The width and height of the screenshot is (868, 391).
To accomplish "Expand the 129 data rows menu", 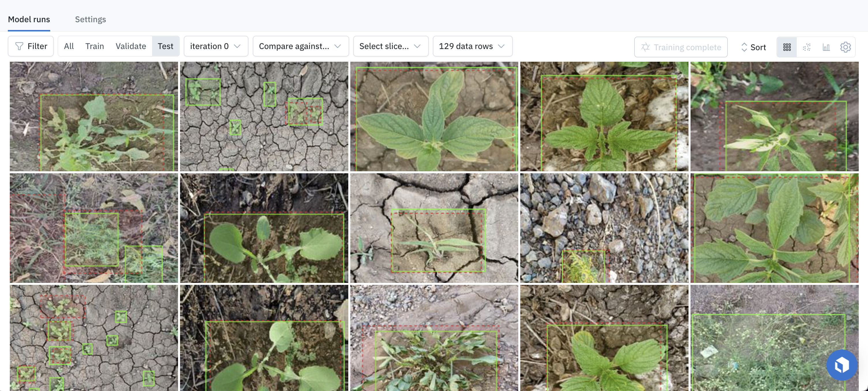I will tap(472, 46).
